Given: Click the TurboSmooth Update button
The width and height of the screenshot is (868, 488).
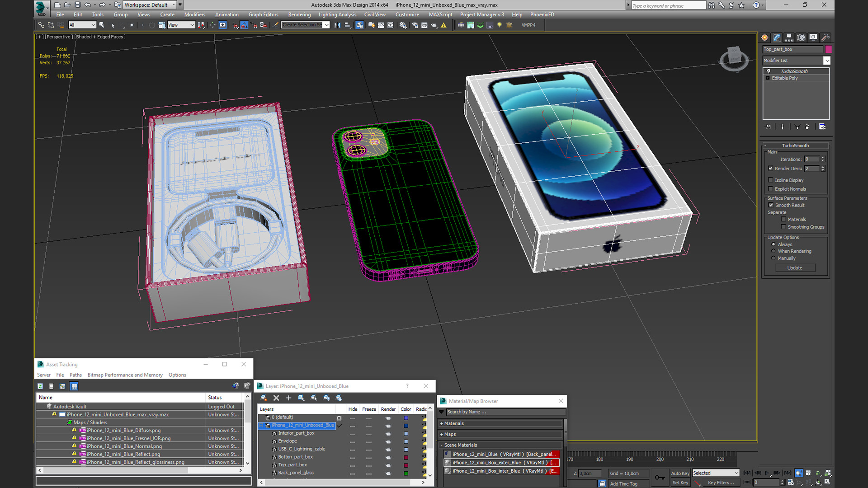Looking at the screenshot, I should [x=795, y=268].
